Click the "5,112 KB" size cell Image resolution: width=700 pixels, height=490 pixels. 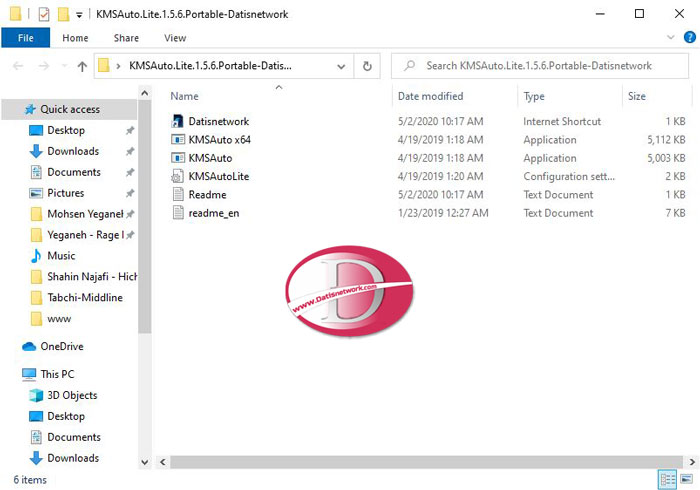point(666,140)
